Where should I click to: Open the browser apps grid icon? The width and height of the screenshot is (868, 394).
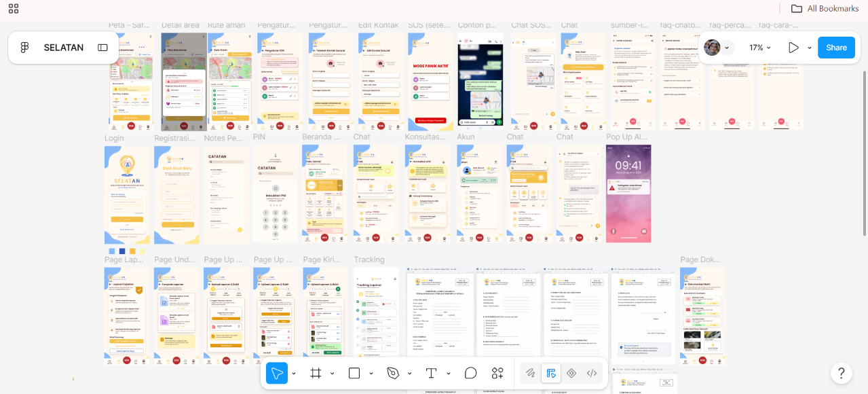[x=14, y=9]
